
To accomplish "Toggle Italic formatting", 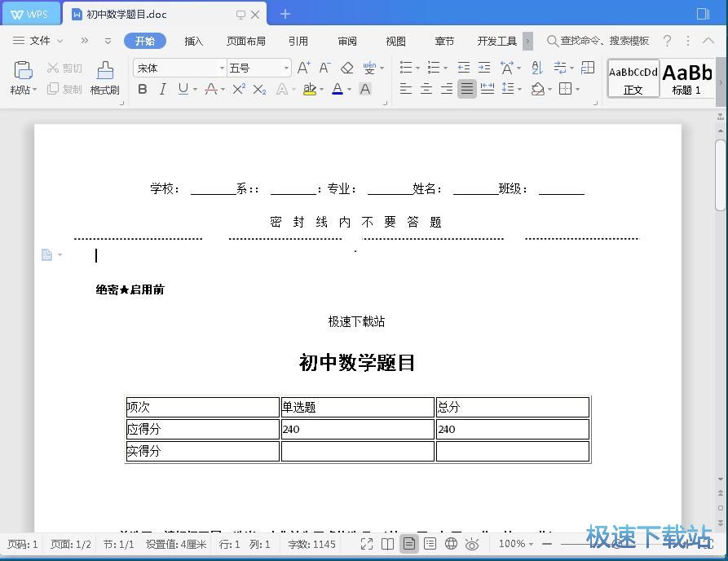I will [162, 89].
